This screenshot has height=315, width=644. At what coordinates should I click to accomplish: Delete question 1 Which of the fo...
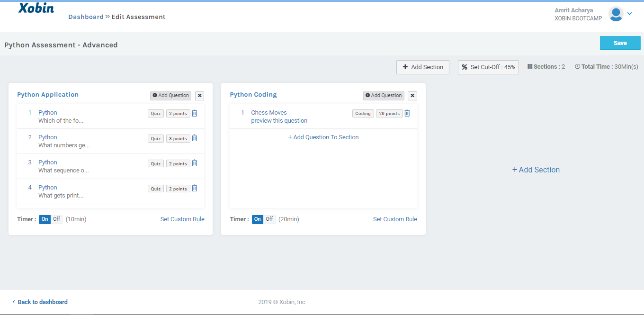click(x=194, y=113)
